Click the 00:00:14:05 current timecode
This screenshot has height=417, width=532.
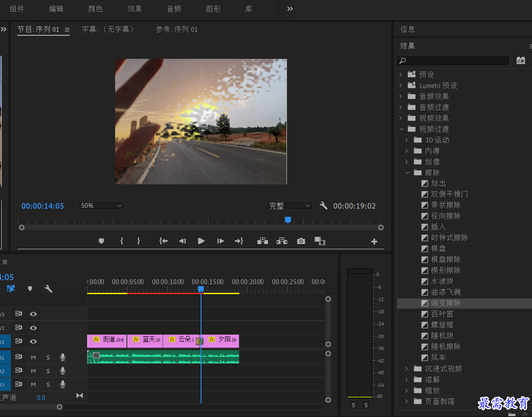(43, 206)
